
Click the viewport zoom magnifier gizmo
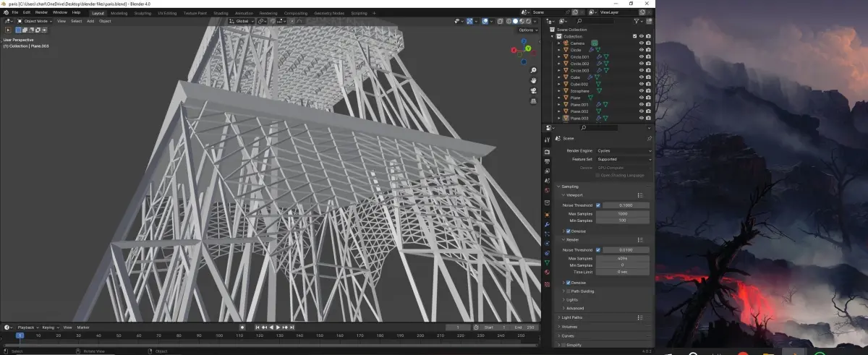[534, 70]
